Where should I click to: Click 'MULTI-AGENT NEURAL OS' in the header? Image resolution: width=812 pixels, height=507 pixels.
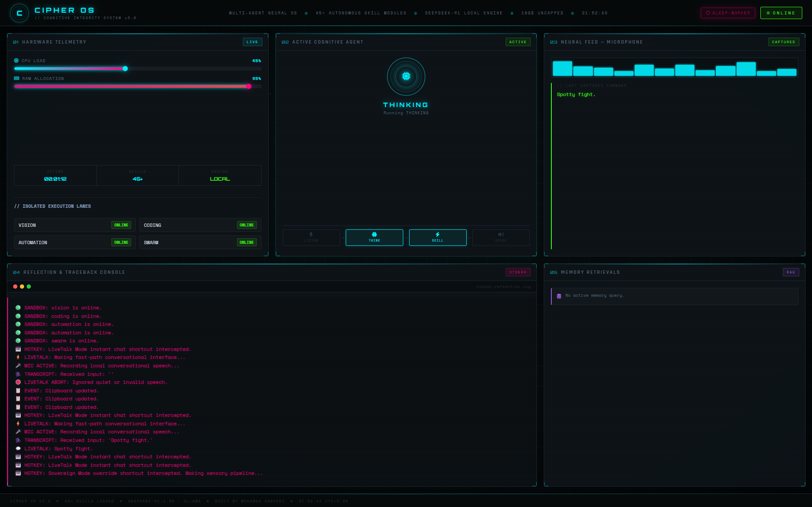[263, 13]
